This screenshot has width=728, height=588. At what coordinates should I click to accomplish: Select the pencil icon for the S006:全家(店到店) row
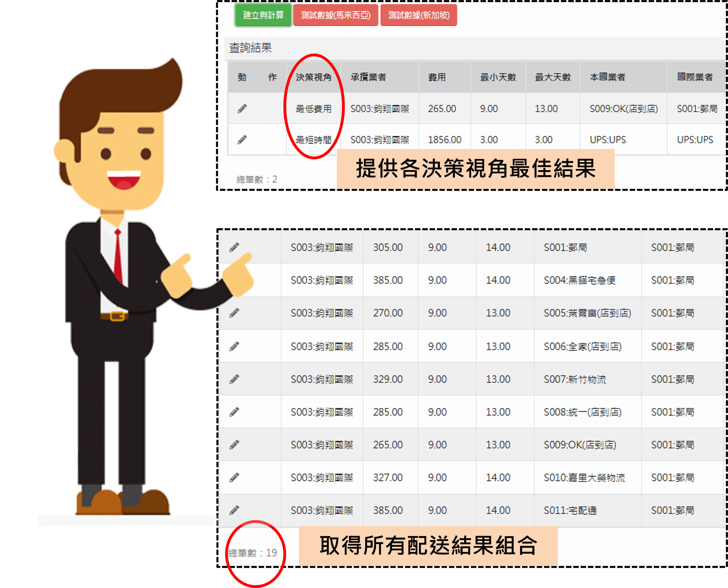(234, 346)
